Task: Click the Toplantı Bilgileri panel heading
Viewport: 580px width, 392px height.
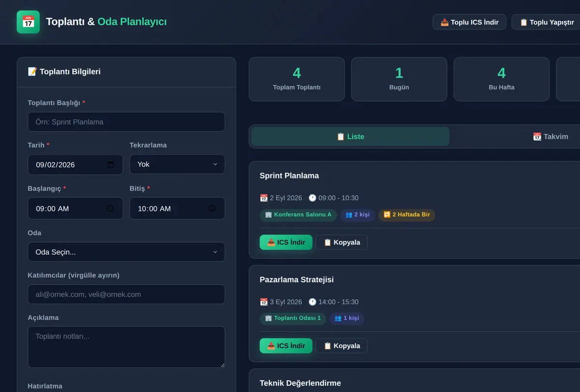Action: tap(64, 72)
